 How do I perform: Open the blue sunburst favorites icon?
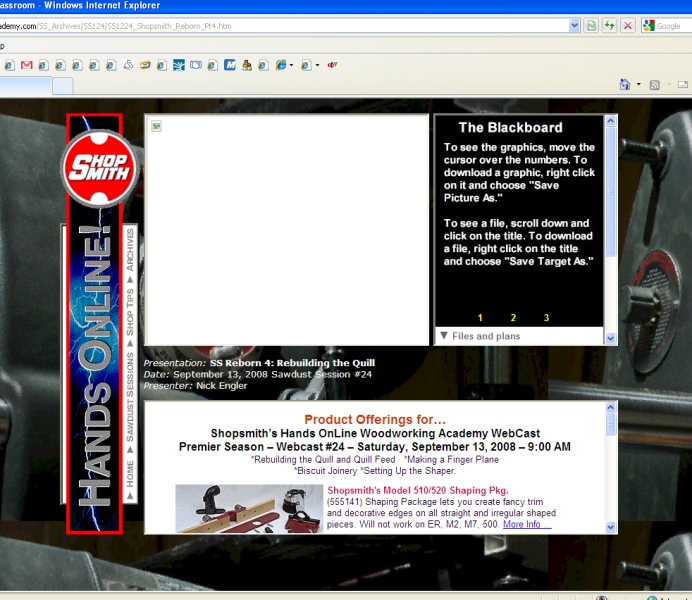pos(179,65)
